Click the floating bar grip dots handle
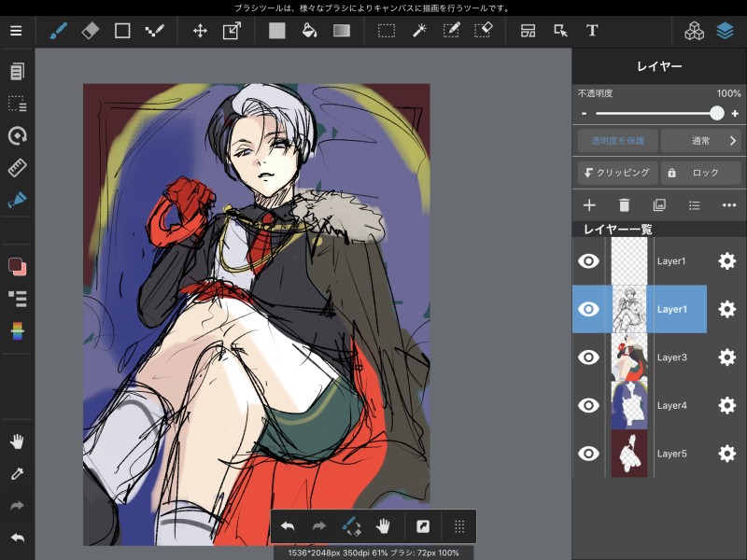The width and height of the screenshot is (747, 560). (x=459, y=526)
